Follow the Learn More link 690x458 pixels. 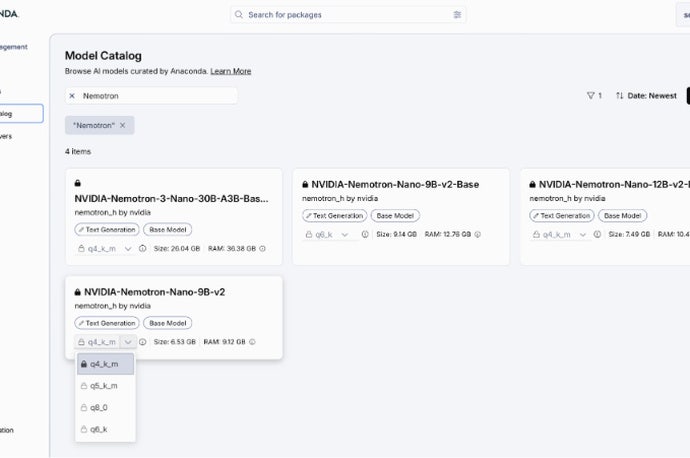pos(230,71)
